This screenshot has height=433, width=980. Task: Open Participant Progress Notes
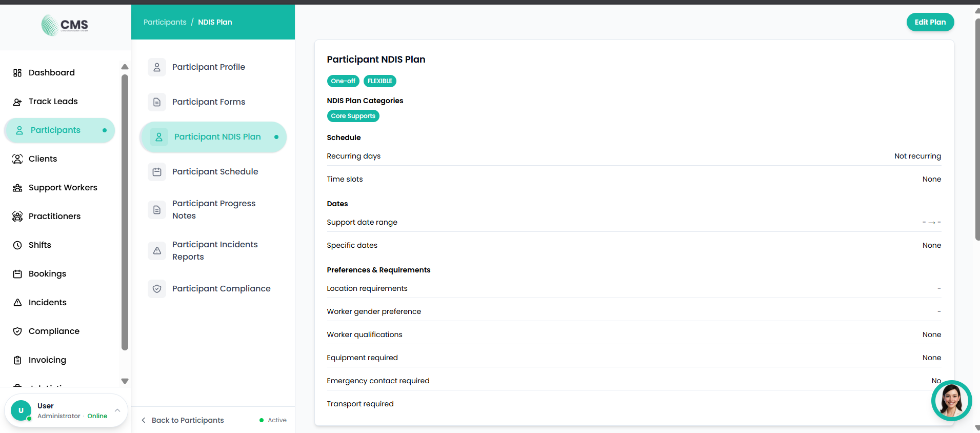213,210
